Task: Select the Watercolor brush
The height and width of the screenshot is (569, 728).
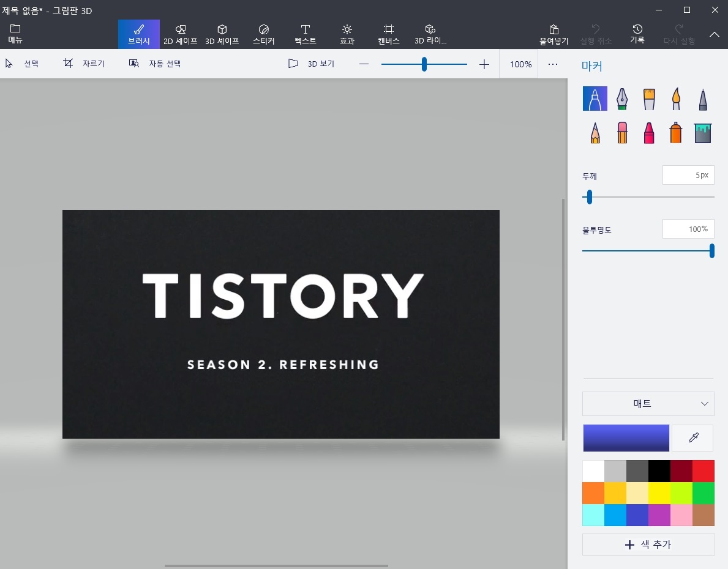Action: (676, 99)
